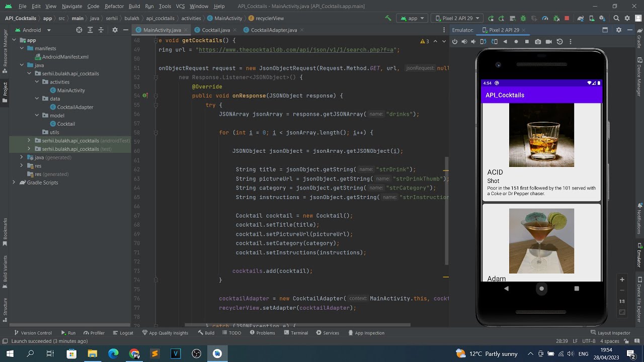Open the App Inspection tool window
The height and width of the screenshot is (362, 644).
tap(366, 333)
